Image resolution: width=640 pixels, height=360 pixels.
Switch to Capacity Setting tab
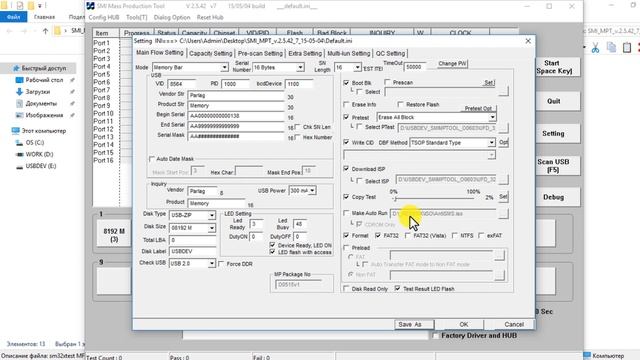211,53
